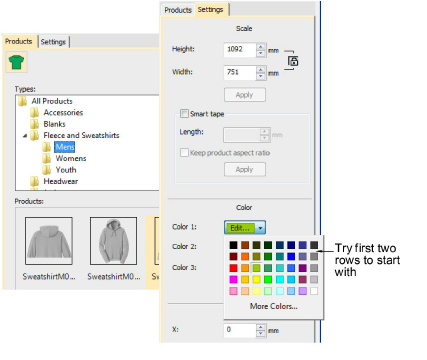Click the green t-shirt product icon
The height and width of the screenshot is (360, 427).
pyautogui.click(x=16, y=62)
